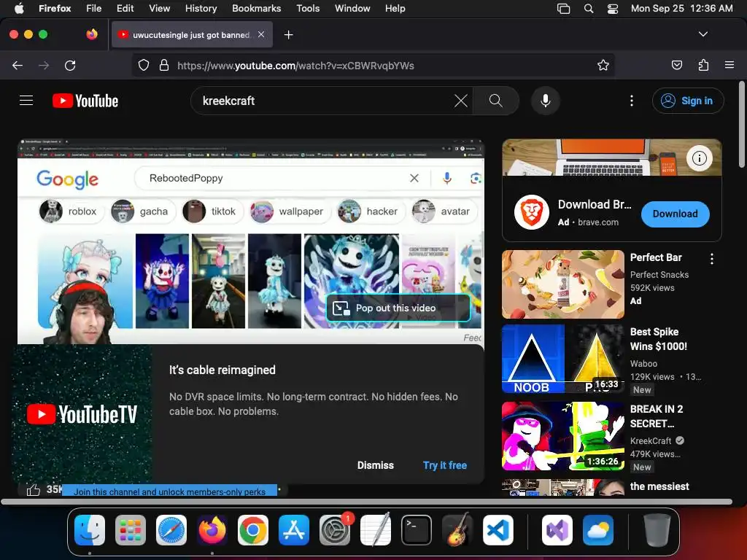Image resolution: width=747 pixels, height=560 pixels.
Task: Reload the current YouTube page
Action: pos(70,65)
